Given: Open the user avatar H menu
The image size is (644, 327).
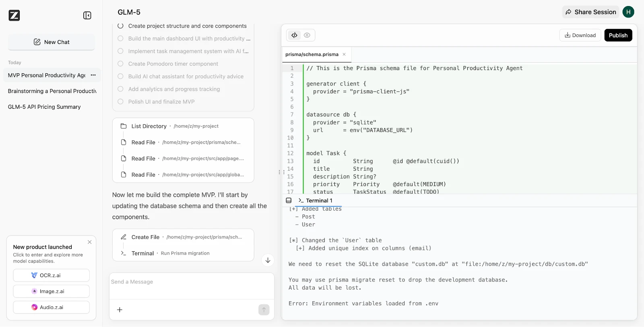Looking at the screenshot, I should pyautogui.click(x=628, y=12).
